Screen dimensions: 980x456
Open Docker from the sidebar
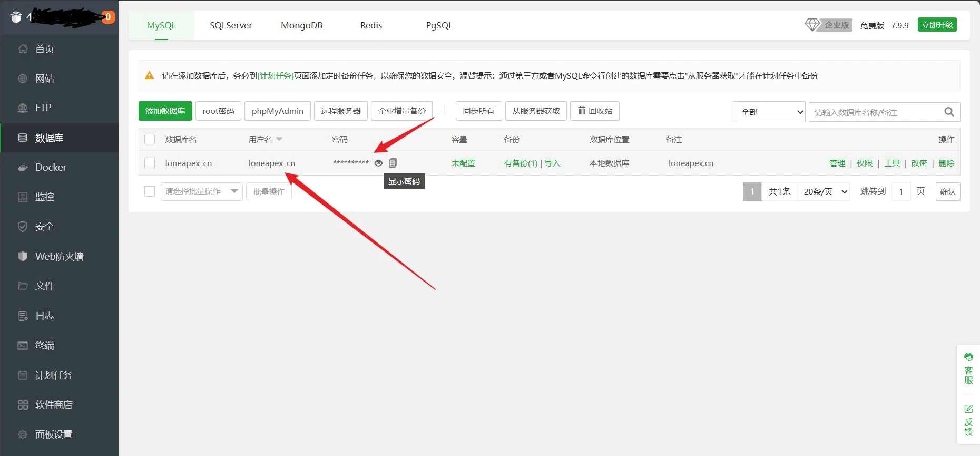point(51,168)
